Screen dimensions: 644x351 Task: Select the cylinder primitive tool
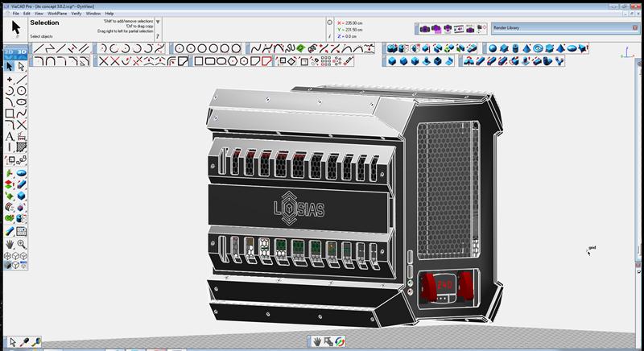pyautogui.click(x=515, y=48)
